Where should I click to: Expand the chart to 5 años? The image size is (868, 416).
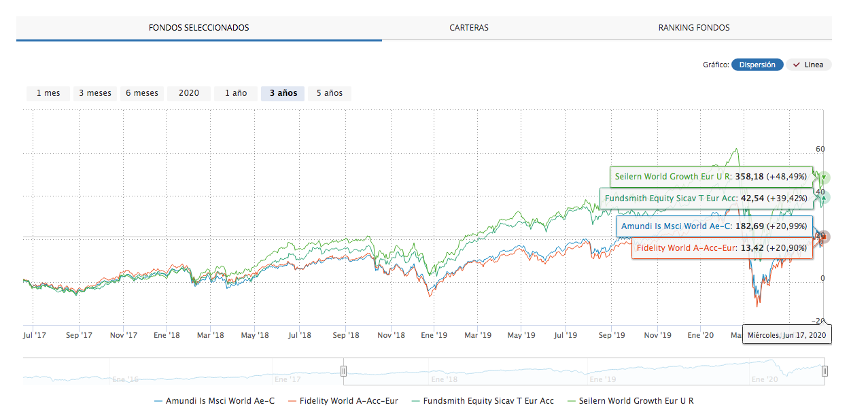(330, 93)
